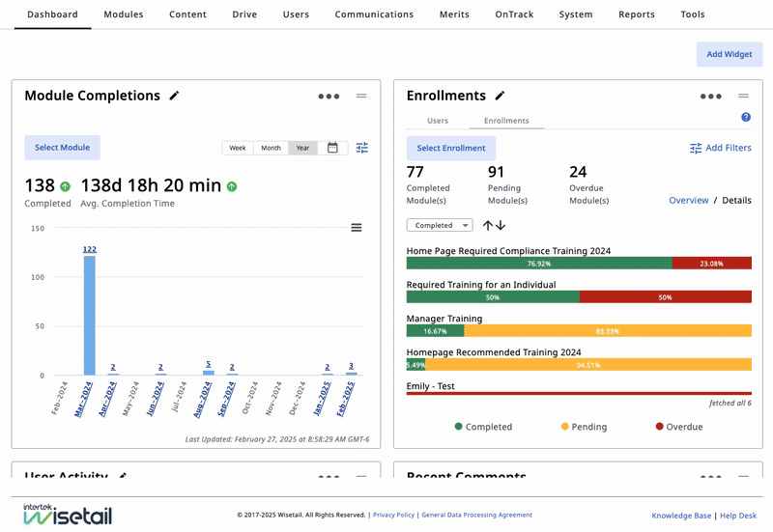Viewport: 773px width, 532px height.
Task: Switch chart range to Month
Action: tap(271, 148)
